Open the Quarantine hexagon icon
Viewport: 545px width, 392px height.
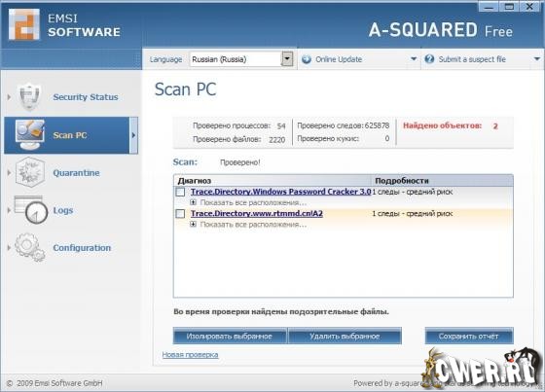(x=30, y=172)
